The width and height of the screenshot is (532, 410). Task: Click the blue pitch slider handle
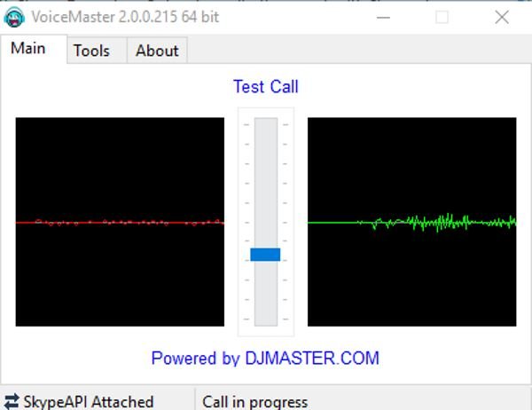pos(265,255)
